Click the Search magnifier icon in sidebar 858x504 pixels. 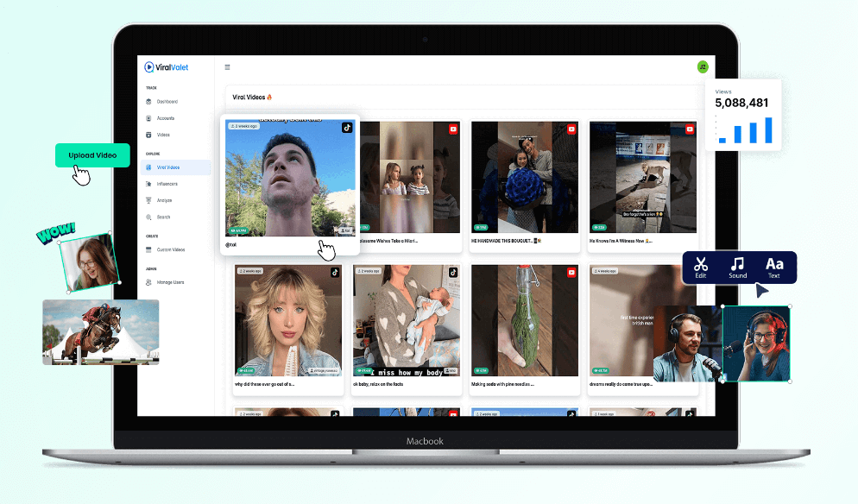click(x=148, y=217)
